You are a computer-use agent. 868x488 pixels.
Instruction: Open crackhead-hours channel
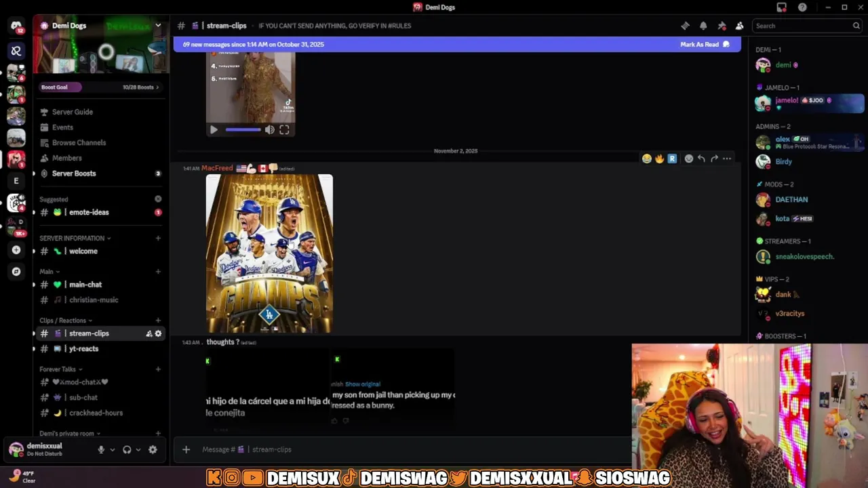(x=100, y=413)
